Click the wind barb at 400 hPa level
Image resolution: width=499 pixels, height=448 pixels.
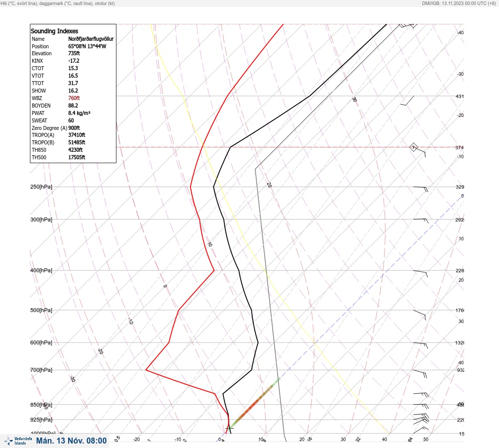[420, 273]
